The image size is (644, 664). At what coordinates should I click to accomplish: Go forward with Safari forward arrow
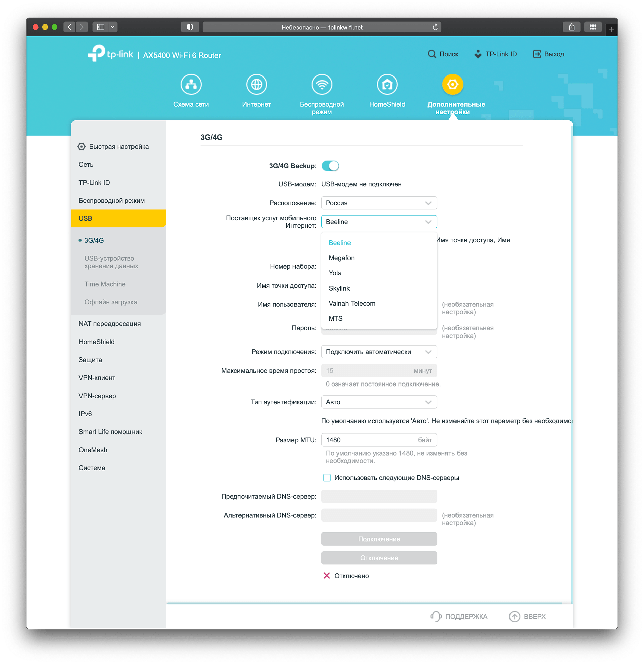click(x=82, y=27)
